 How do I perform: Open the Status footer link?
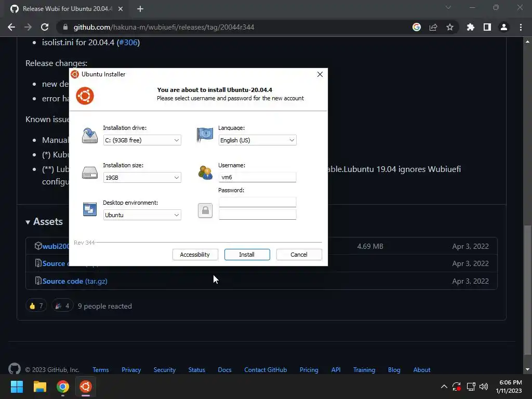coord(197,370)
